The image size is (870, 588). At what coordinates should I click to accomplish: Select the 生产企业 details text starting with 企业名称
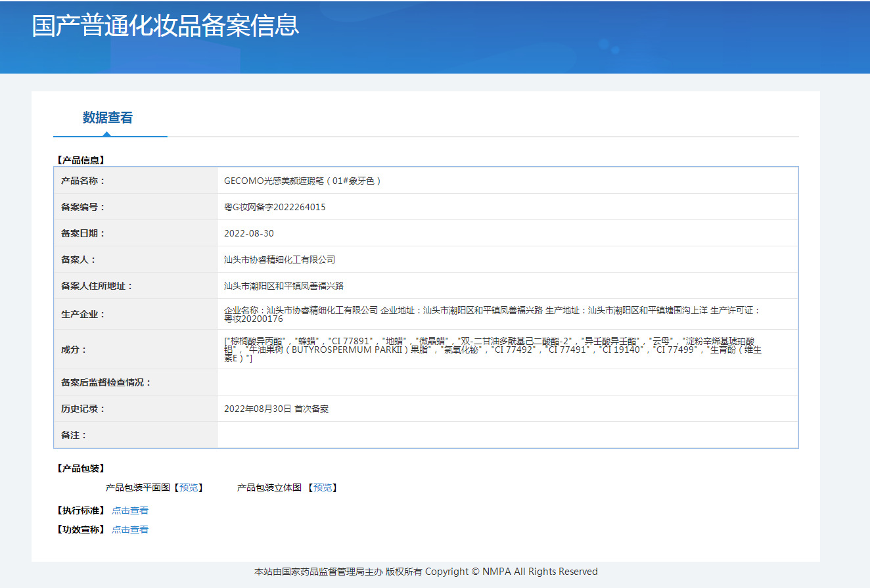492,314
